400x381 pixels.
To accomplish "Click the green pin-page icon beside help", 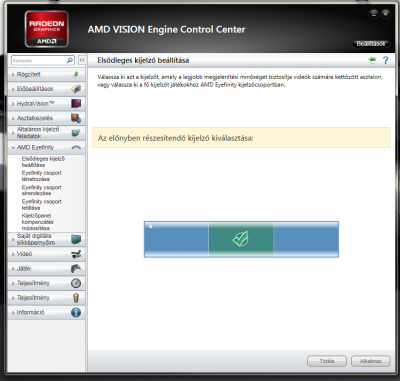I will [x=372, y=60].
